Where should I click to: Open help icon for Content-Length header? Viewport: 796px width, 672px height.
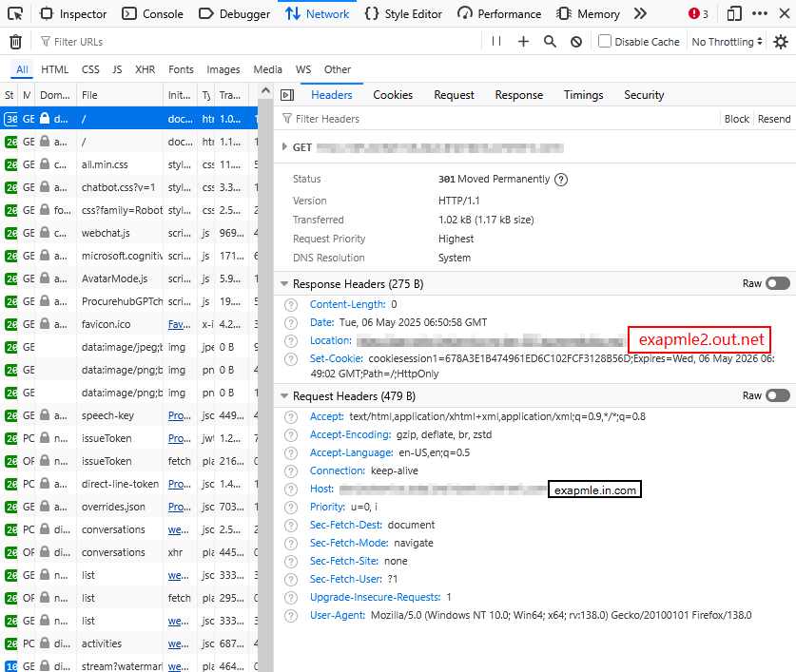pos(291,304)
